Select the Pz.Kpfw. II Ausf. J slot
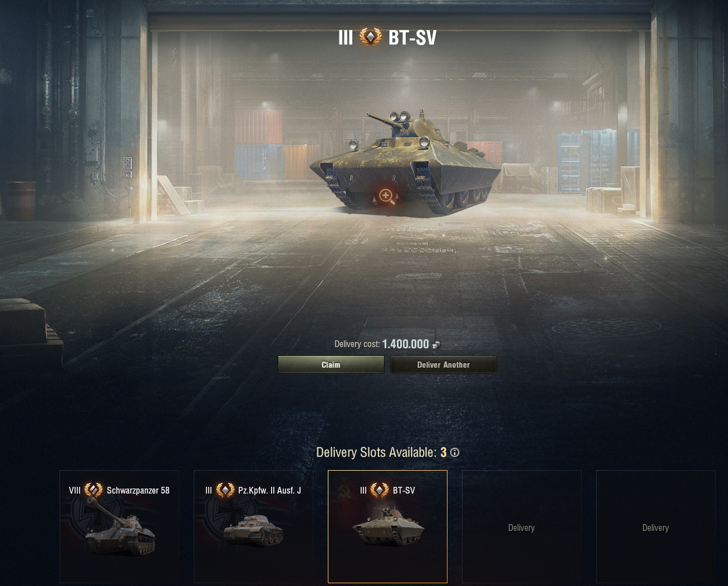 [253, 526]
